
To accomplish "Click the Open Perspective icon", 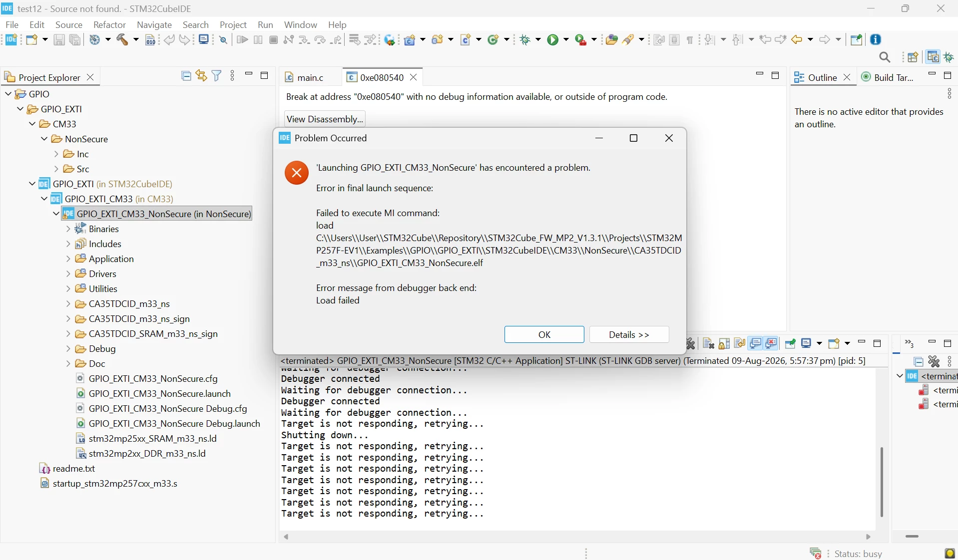I will point(913,57).
